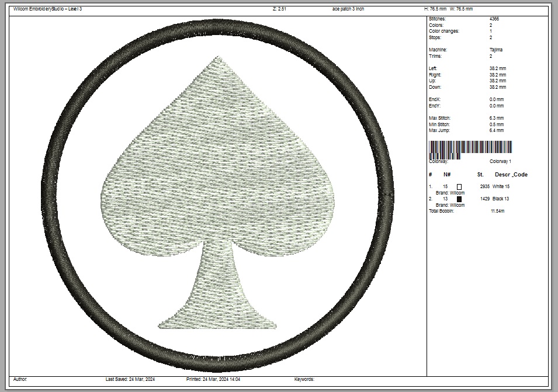Viewport: 558px width, 392px height.
Task: Select the Black 13 thread color swatch
Action: pos(459,199)
